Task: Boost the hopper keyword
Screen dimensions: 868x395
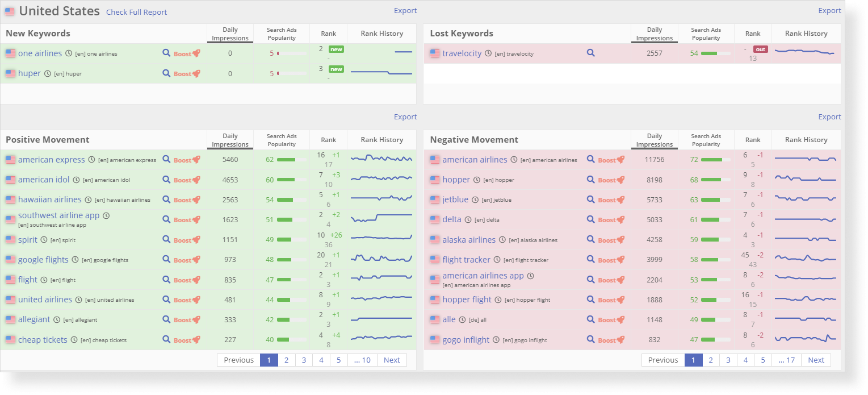Action: (x=611, y=180)
